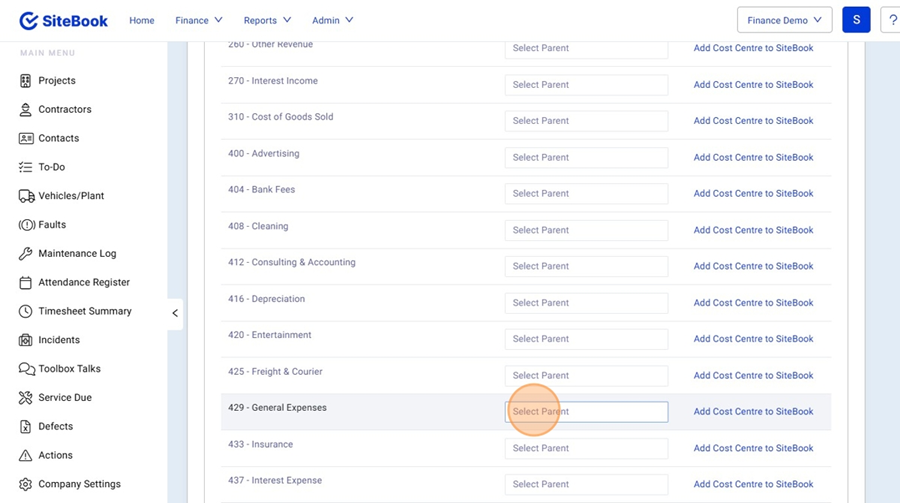Click the blue S user avatar button
The image size is (900, 503).
tap(856, 20)
